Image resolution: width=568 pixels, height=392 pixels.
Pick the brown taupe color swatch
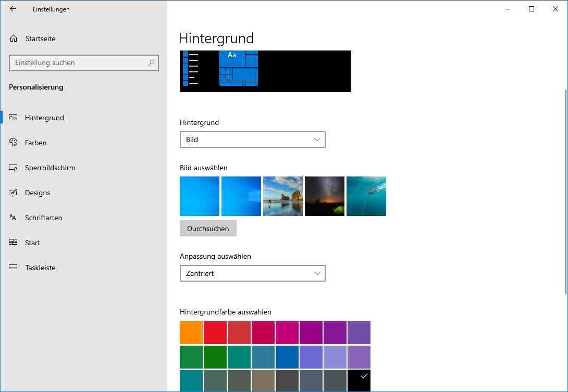tap(263, 381)
